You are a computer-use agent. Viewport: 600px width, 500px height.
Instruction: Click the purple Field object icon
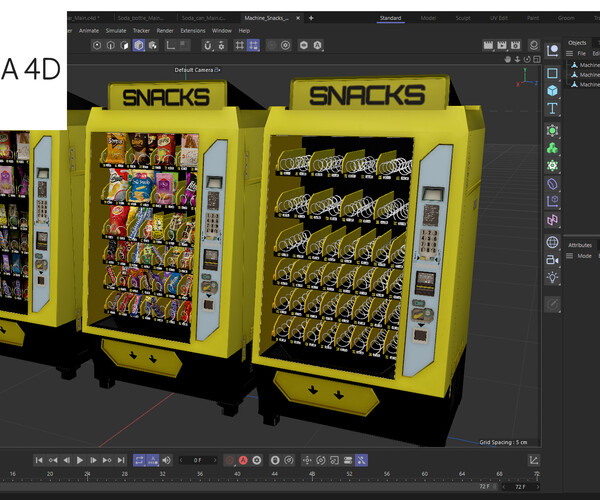point(552,202)
